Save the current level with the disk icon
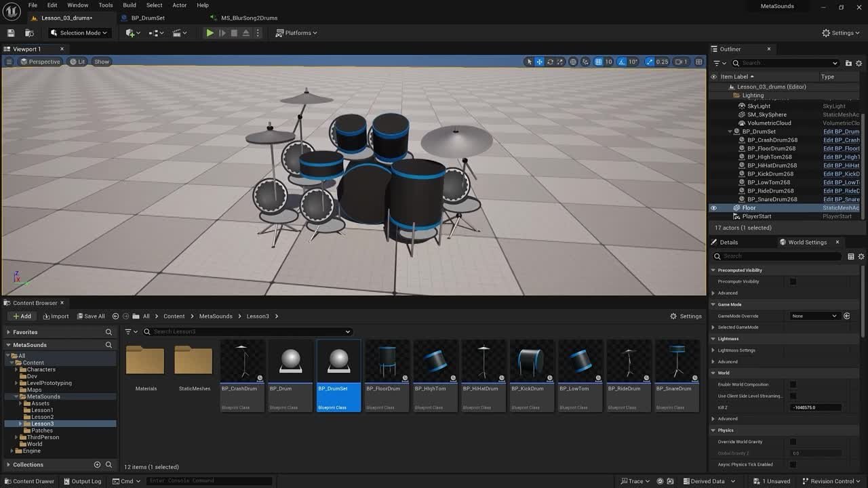Viewport: 868px width, 488px height. pos(11,33)
